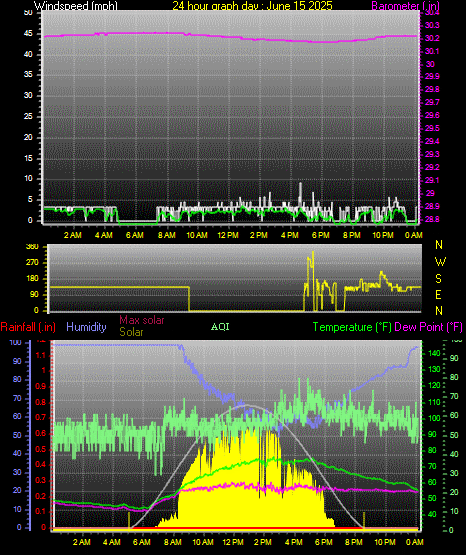Click the "0.8" rainfall axis value
The height and width of the screenshot is (555, 466).
click(x=41, y=402)
